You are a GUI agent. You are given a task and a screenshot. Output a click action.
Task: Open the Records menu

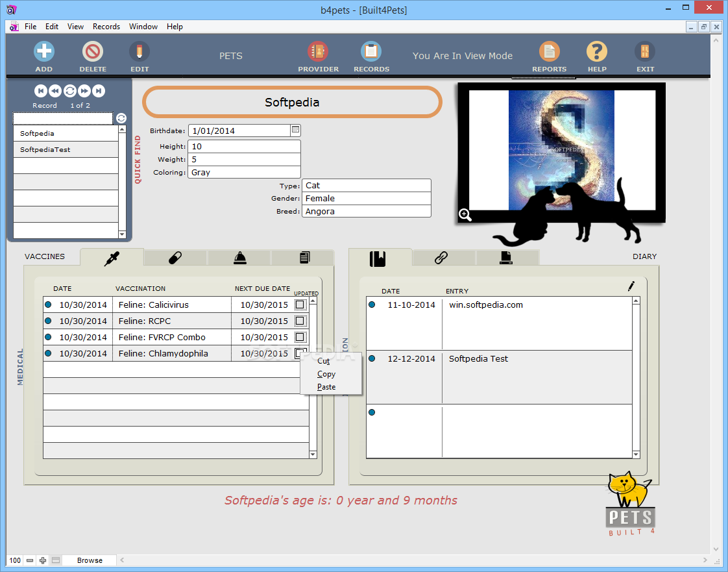pos(106,27)
